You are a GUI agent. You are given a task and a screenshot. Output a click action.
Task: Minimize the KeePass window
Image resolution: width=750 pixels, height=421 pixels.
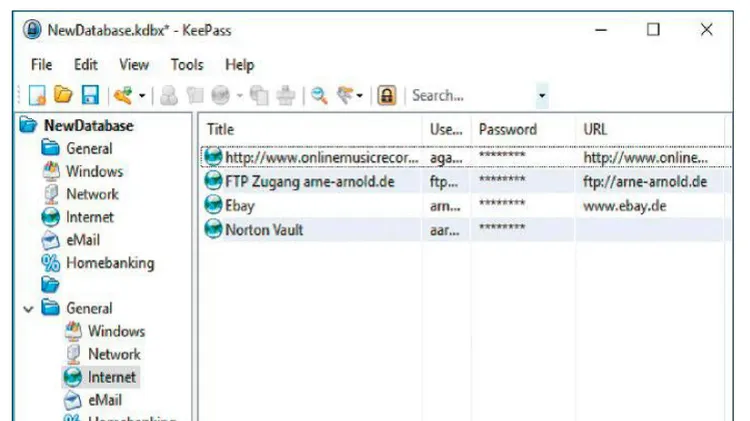pos(601,30)
